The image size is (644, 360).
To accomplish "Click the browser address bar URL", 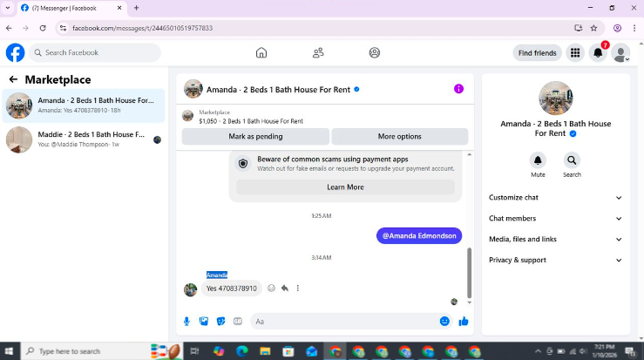I will tap(143, 28).
